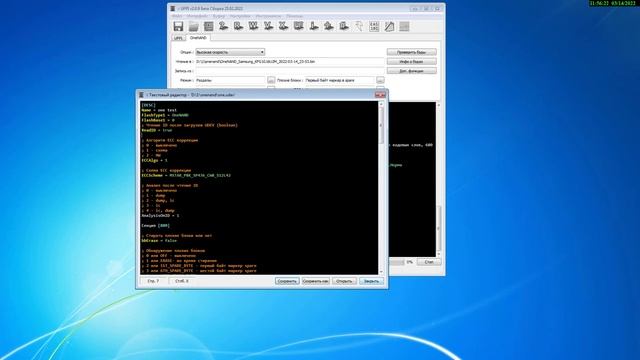Click the Доп. функции button
Image resolution: width=640 pixels, height=360 pixels.
(x=411, y=71)
